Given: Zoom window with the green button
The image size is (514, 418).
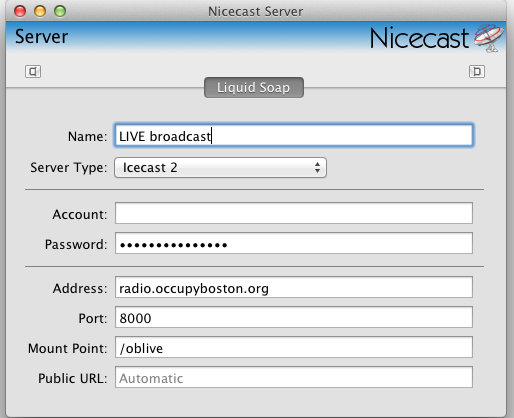Looking at the screenshot, I should point(60,11).
